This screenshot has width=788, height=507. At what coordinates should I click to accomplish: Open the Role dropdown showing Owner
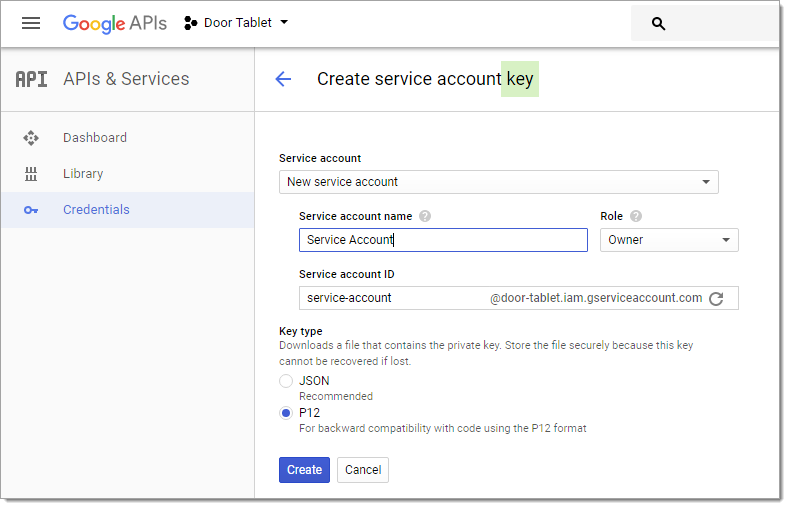669,240
